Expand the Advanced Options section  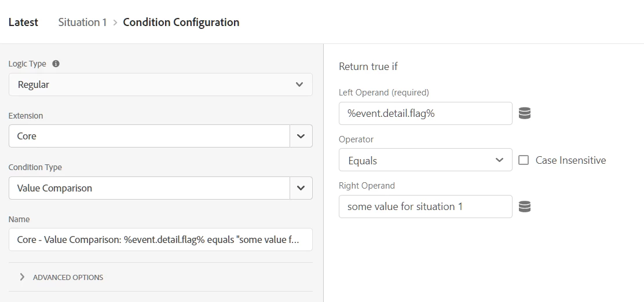22,277
